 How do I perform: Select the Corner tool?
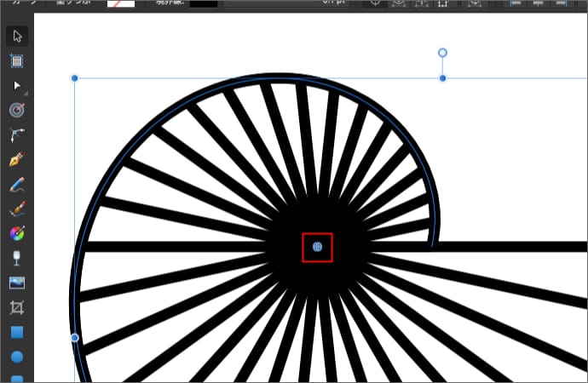coord(17,134)
